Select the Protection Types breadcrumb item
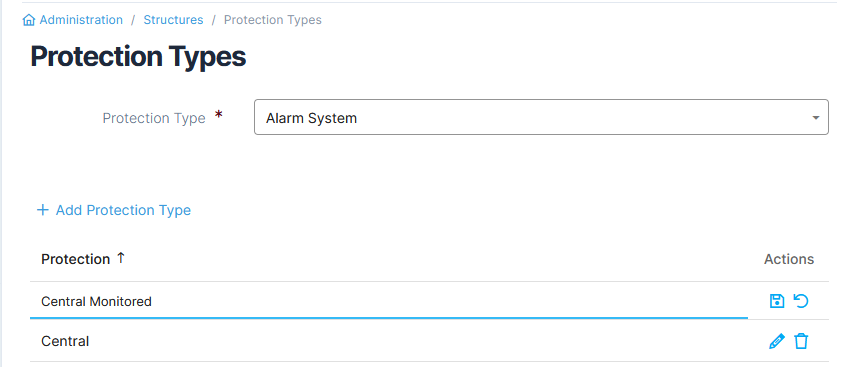856x367 pixels. tap(272, 20)
